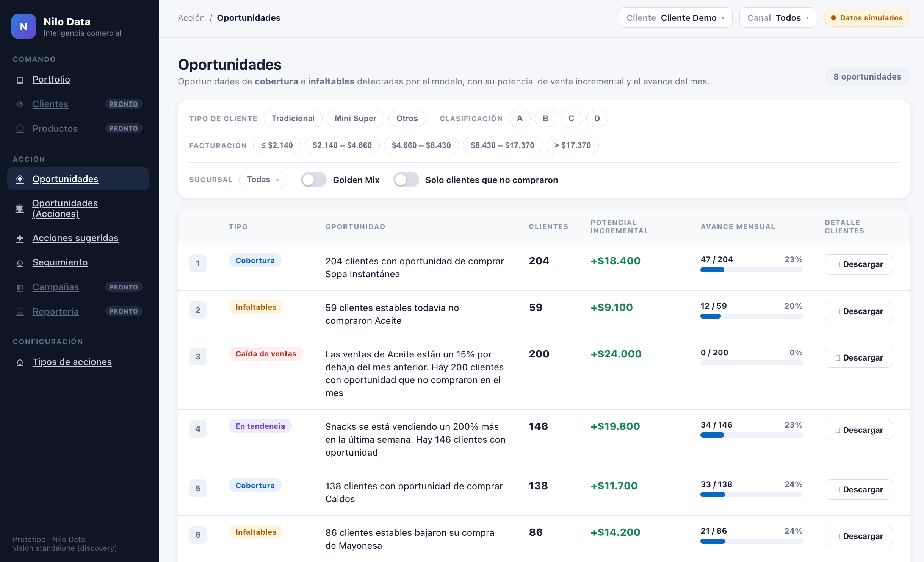Click the 33 / 138 progress value
Image resolution: width=924 pixels, height=562 pixels.
[716, 484]
